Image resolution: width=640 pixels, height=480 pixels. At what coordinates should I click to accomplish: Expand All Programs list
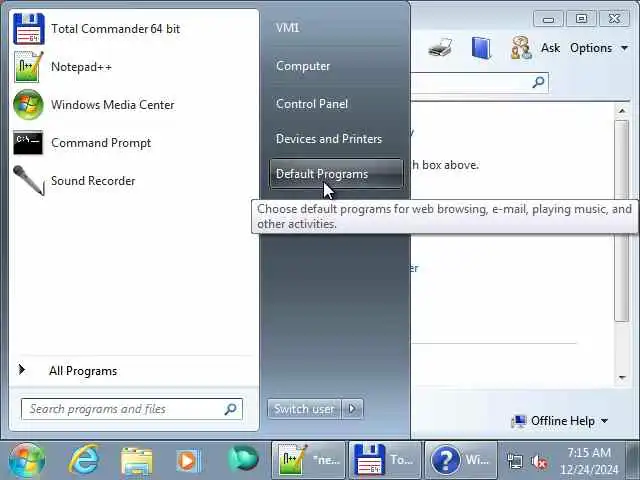[134, 371]
